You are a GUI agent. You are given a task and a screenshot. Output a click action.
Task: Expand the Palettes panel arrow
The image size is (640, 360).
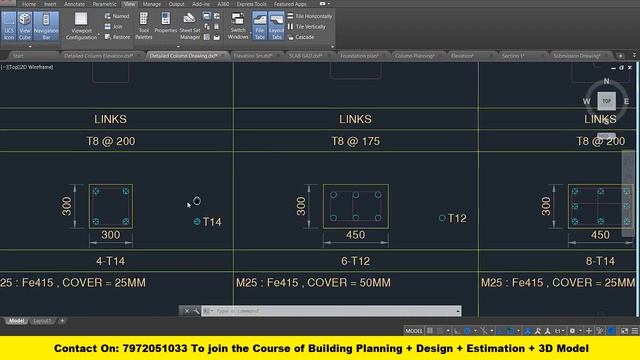(178, 47)
